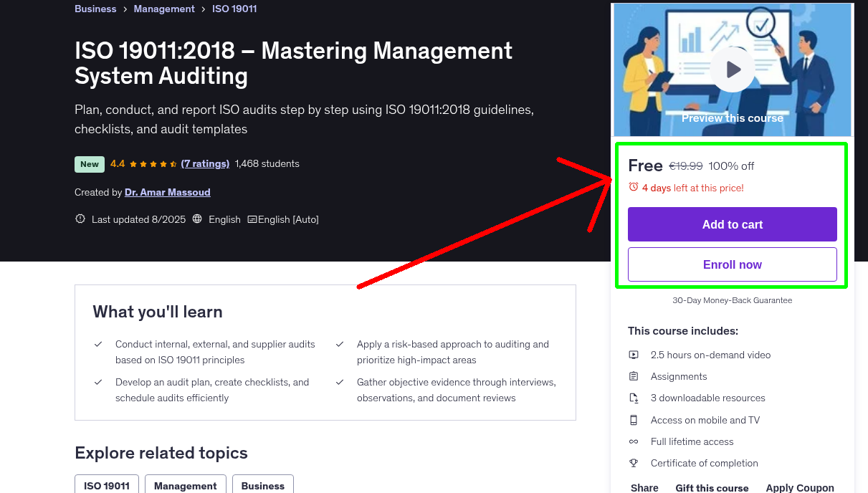
Task: Visit instructor Dr. Amar Massoud's profile
Action: (x=167, y=192)
